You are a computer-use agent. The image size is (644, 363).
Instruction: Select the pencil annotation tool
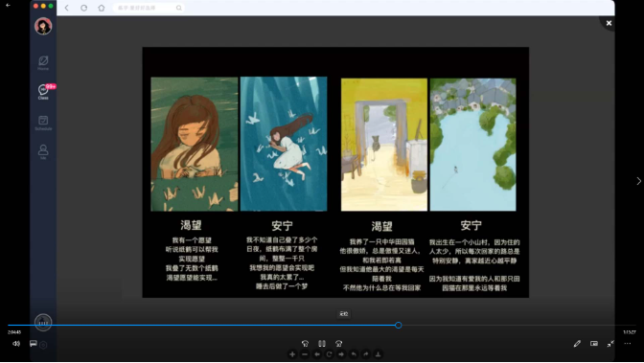577,344
